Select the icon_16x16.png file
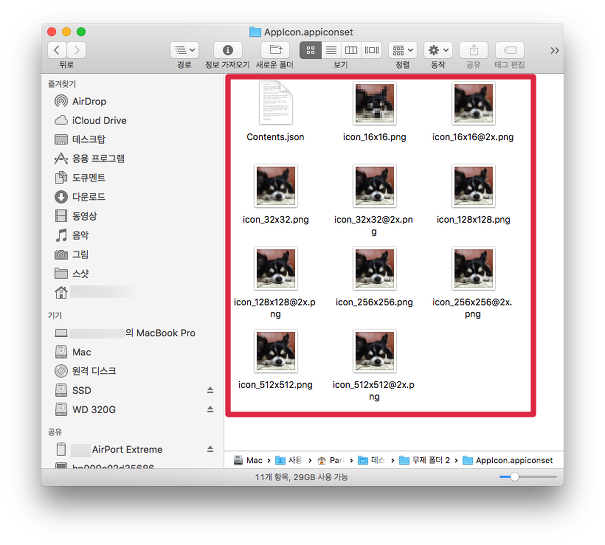 tap(374, 103)
